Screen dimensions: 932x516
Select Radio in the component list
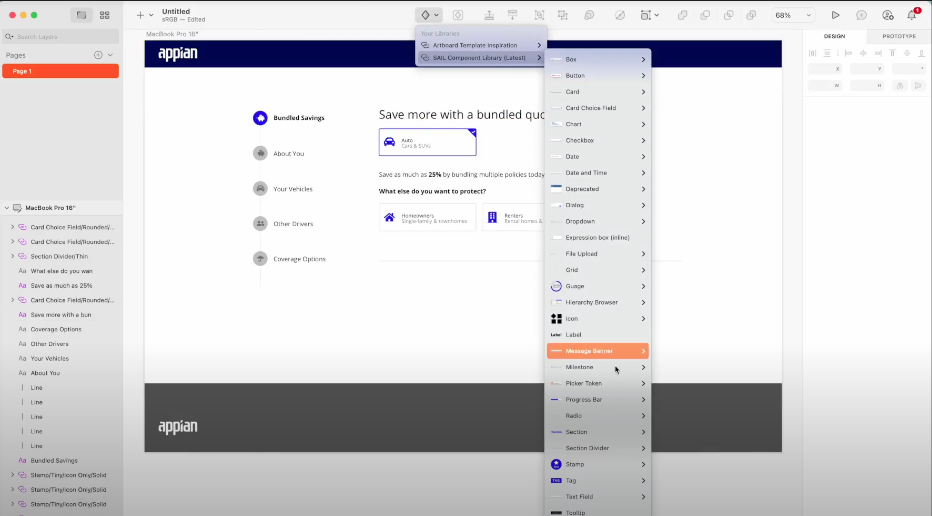[574, 415]
